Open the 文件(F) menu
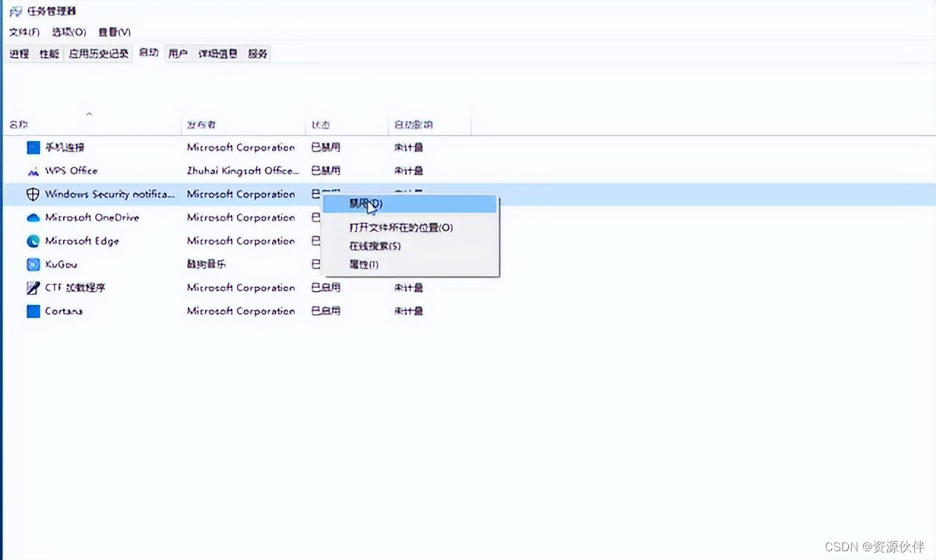 pos(24,32)
